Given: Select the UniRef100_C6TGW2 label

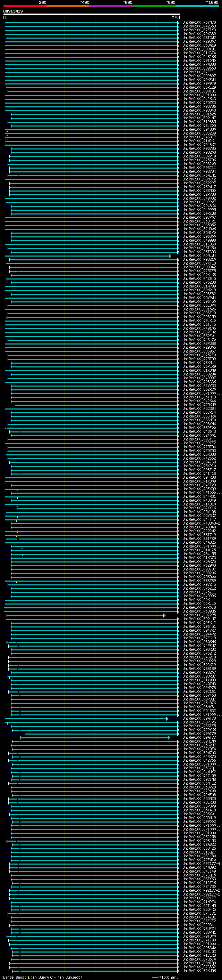Looking at the screenshot, I should tap(199, 38).
